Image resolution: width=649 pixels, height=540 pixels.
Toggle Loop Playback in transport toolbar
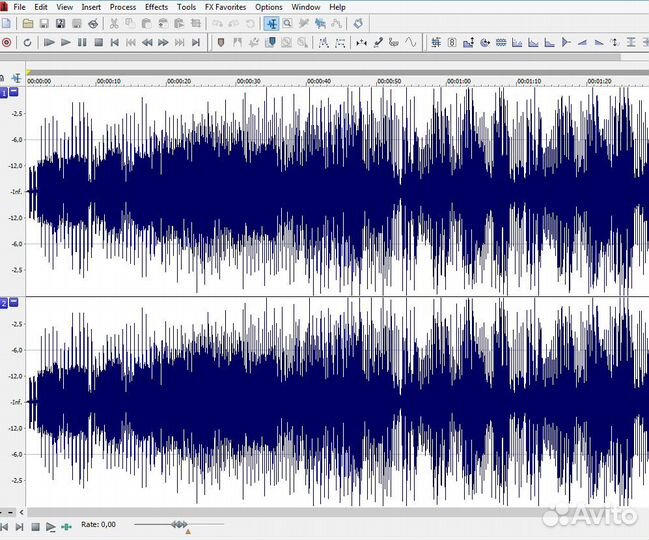tap(27, 42)
